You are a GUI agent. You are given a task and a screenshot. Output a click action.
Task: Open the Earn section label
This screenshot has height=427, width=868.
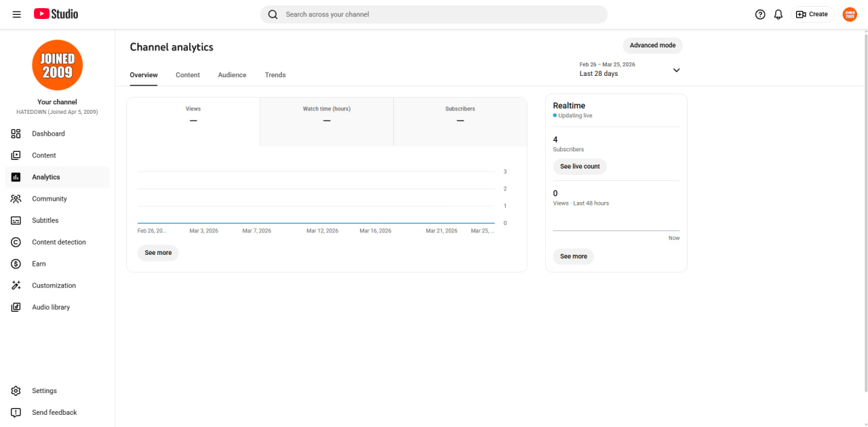tap(39, 264)
